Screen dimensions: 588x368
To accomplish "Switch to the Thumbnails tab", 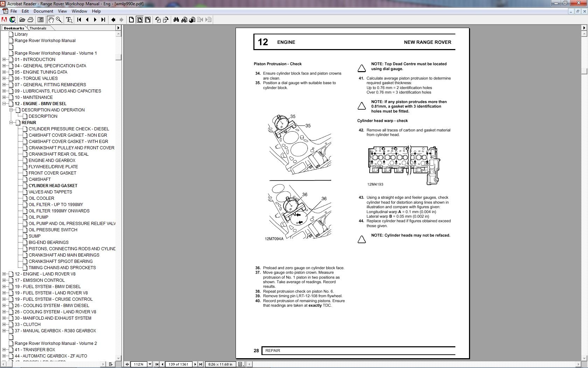I will coord(38,28).
